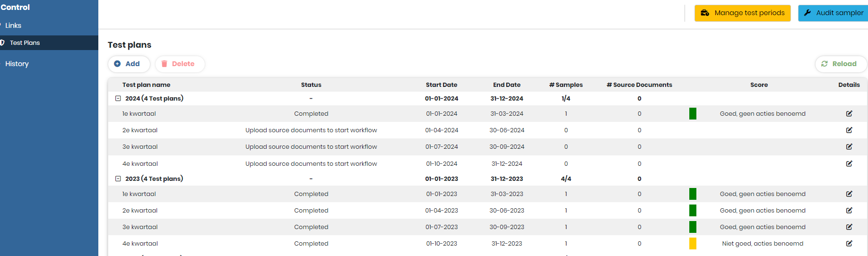Click 'Niet goed, acties benoemd' score text
This screenshot has height=256, width=868.
[x=763, y=243]
